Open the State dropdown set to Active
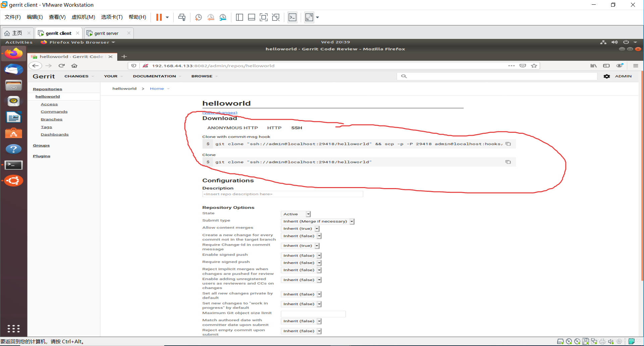Image resolution: width=644 pixels, height=346 pixels. pos(296,214)
